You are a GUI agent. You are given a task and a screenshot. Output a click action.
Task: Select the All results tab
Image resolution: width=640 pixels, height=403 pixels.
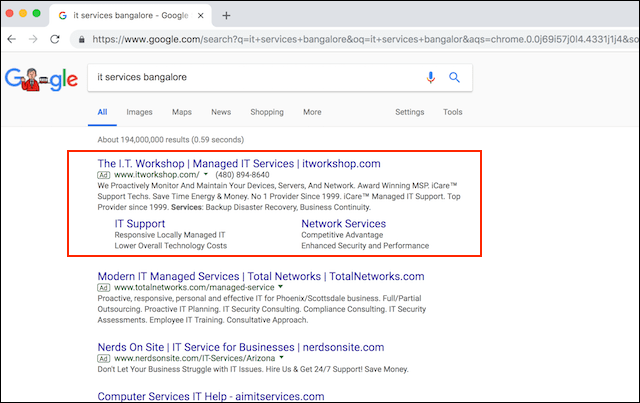tap(102, 112)
